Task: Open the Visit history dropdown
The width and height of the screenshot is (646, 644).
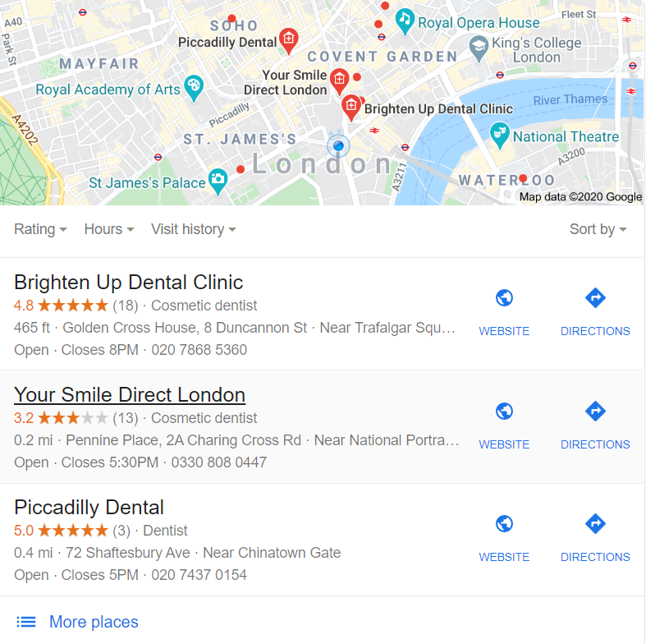Action: click(194, 229)
